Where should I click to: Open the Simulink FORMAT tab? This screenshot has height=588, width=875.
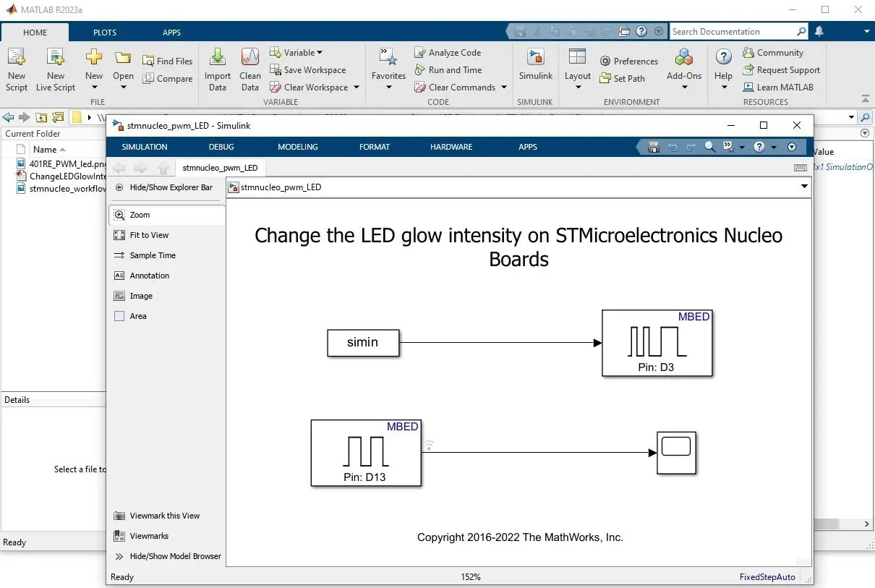coord(375,147)
